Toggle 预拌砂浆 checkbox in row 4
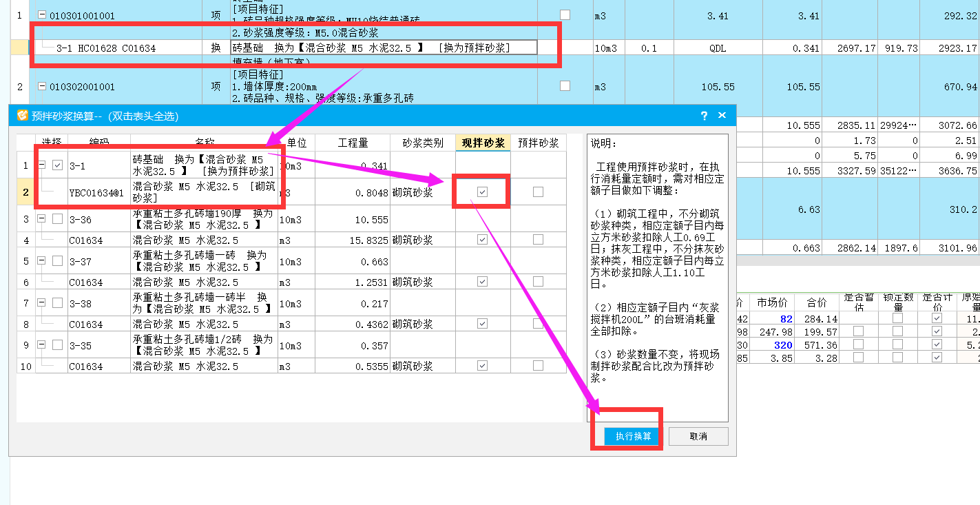980x505 pixels. tap(538, 240)
